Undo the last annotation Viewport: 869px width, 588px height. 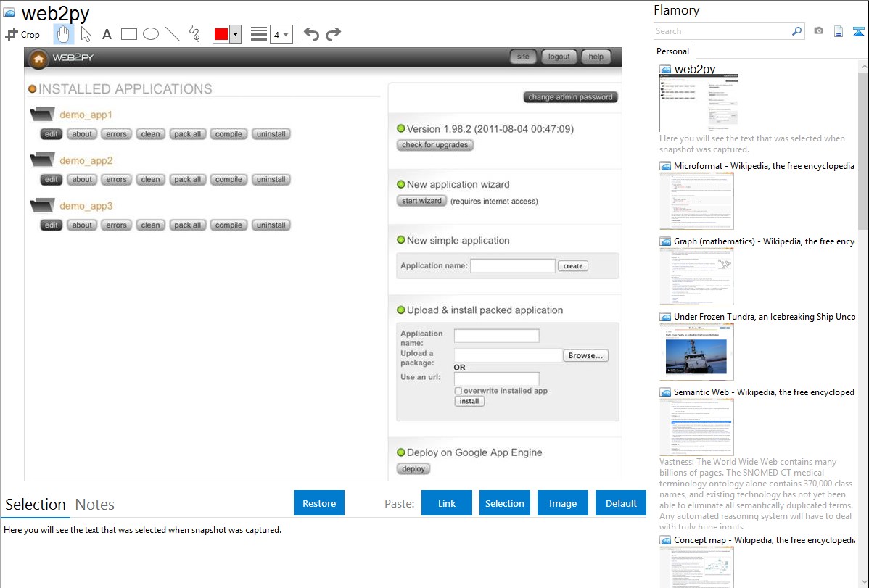point(311,34)
